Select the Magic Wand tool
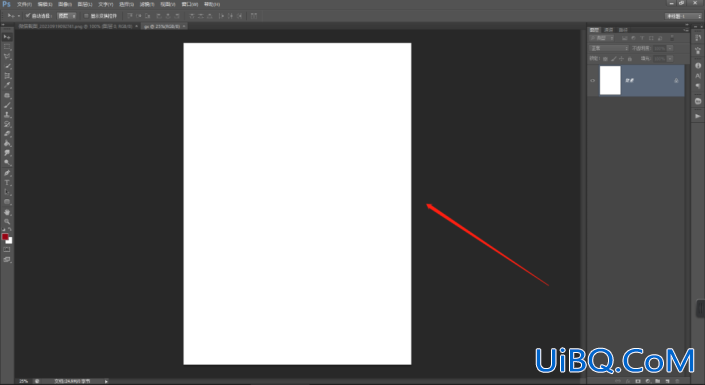Screen dimensions: 705x385 [7, 66]
